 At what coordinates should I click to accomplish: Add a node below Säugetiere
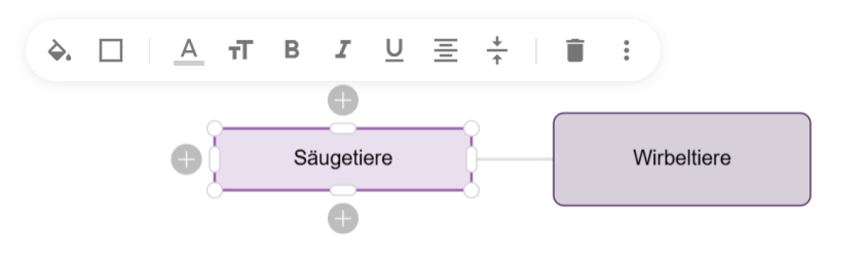coord(343,218)
